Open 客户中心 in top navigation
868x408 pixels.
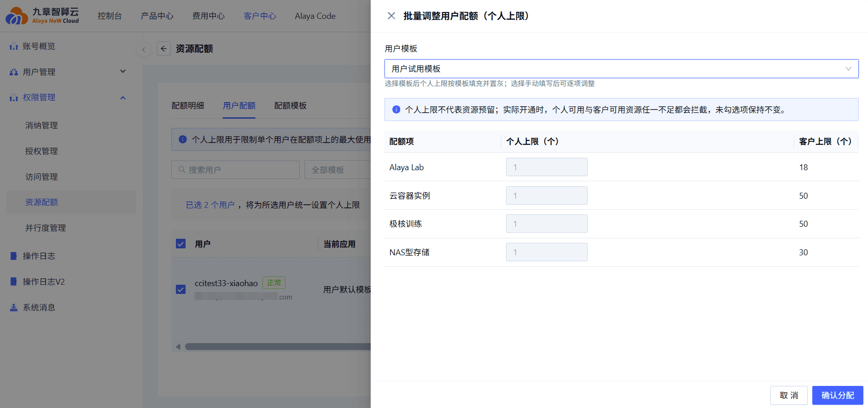click(x=260, y=16)
